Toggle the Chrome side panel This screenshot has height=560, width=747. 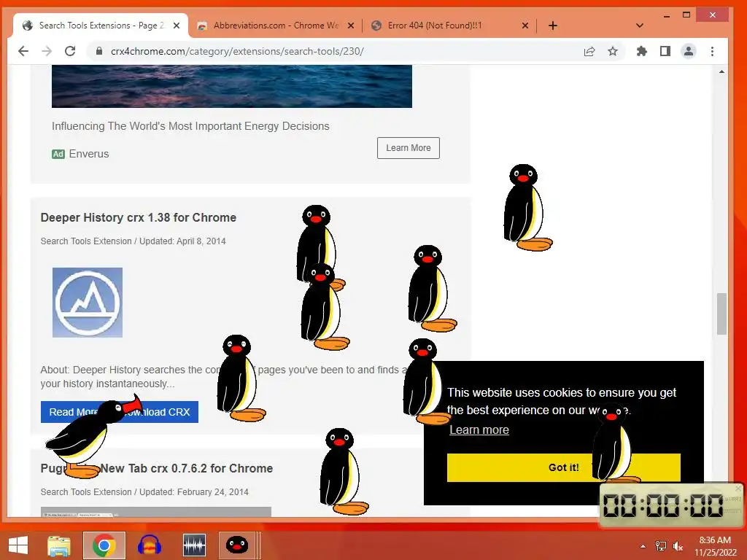coord(665,52)
